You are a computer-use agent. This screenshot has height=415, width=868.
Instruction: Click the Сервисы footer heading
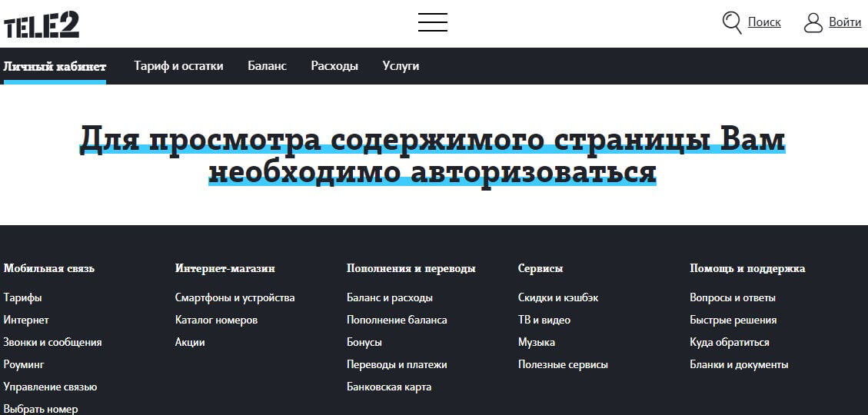tap(540, 268)
